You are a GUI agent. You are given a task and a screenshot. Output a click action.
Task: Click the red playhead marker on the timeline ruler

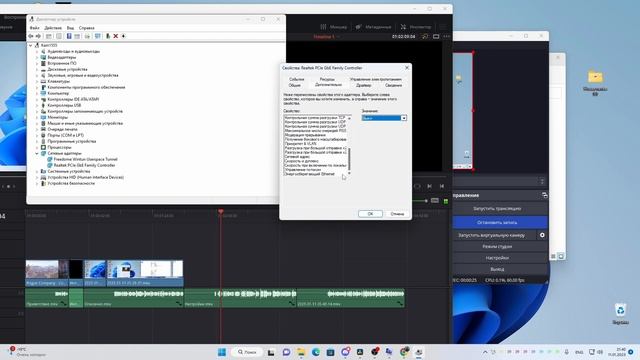click(x=221, y=211)
